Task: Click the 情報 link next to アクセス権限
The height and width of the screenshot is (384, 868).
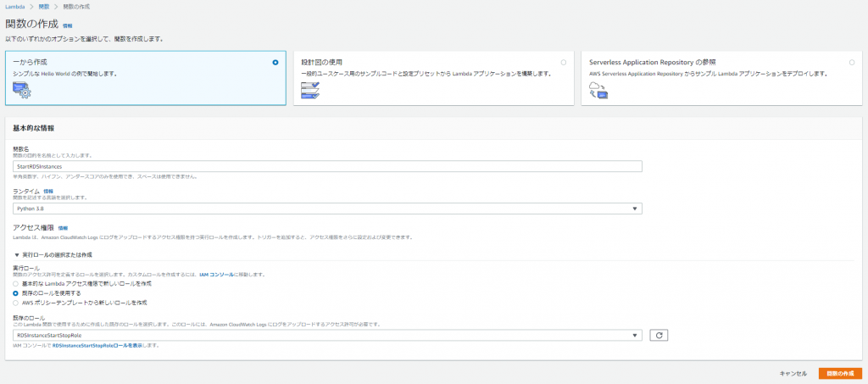Action: [x=63, y=228]
